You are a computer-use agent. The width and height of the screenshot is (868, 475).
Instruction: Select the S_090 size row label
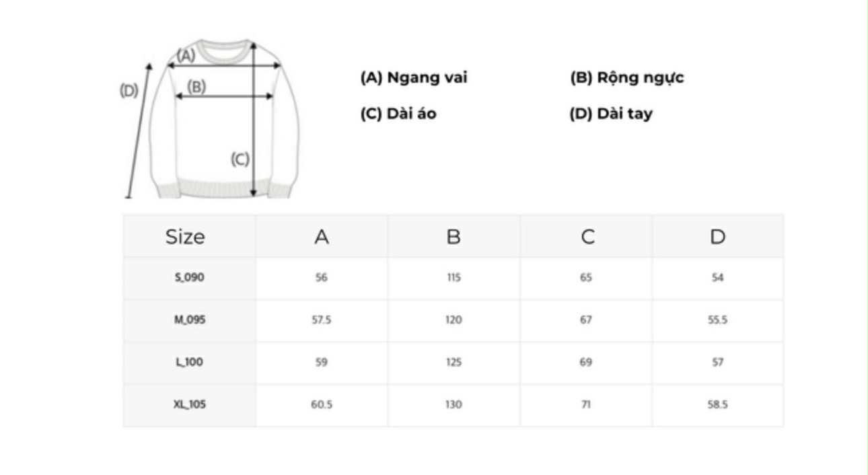189,277
